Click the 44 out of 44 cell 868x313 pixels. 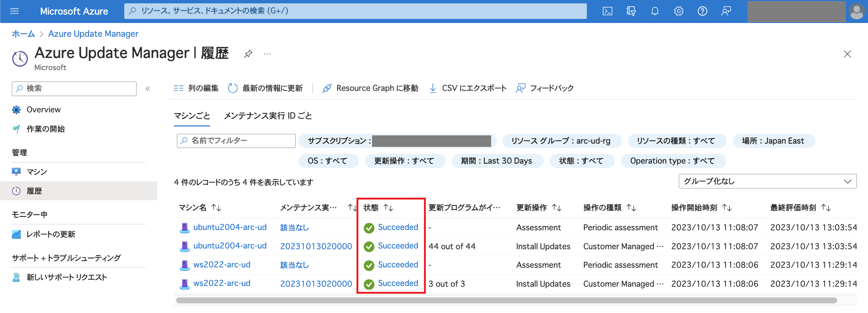click(x=452, y=246)
